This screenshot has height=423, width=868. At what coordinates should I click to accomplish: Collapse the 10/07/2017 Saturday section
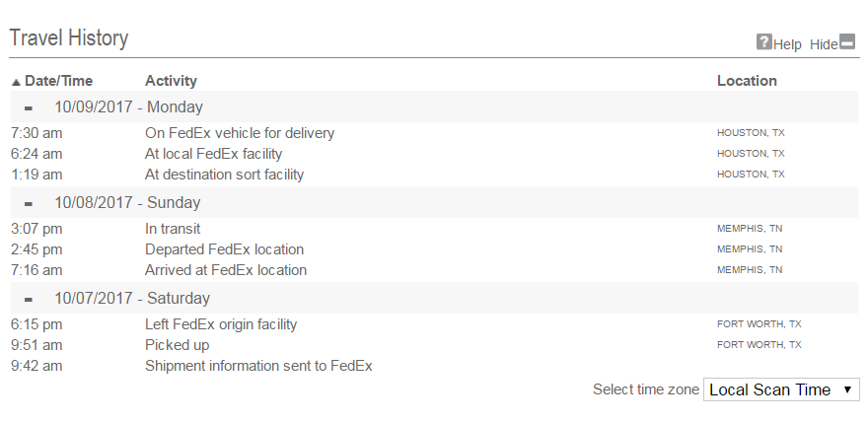pos(29,299)
